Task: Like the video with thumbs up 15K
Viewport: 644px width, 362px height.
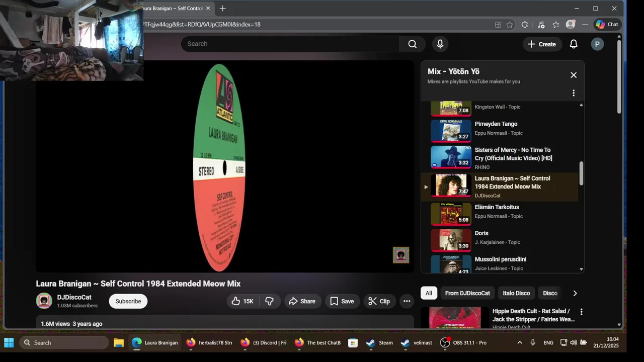Action: point(243,301)
